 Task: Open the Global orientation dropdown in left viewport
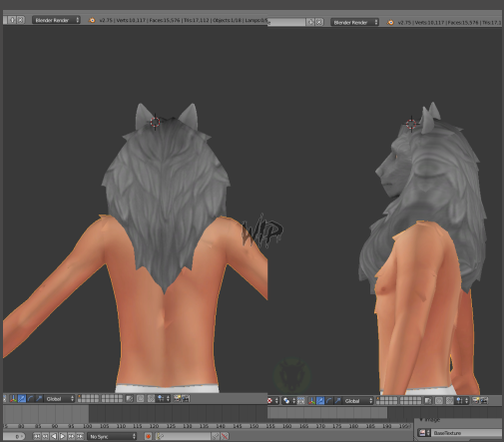pos(59,399)
